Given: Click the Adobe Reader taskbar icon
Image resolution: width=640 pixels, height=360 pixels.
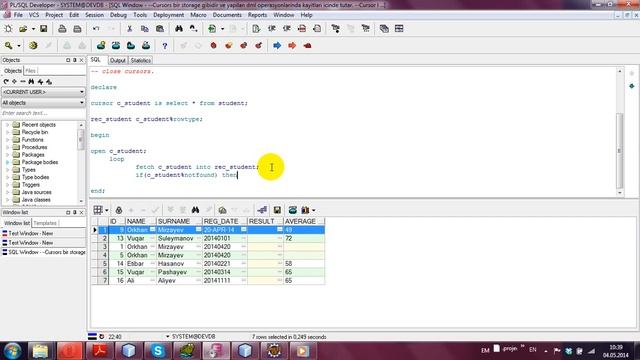Looking at the screenshot, I should [100, 351].
